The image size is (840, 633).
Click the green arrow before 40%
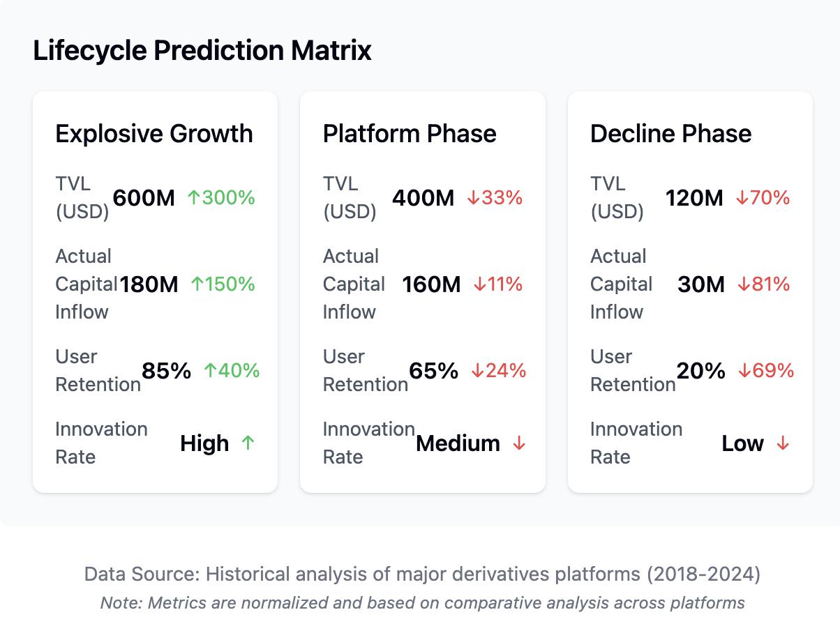tap(211, 370)
